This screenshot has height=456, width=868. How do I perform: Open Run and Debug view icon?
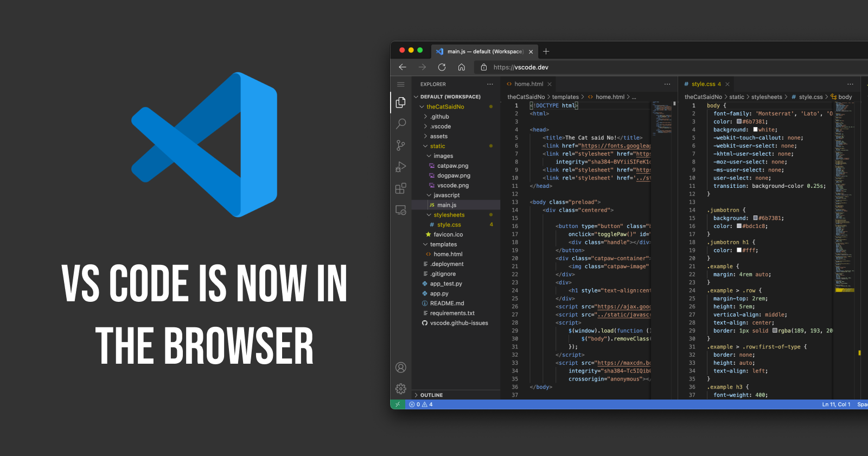(x=401, y=167)
